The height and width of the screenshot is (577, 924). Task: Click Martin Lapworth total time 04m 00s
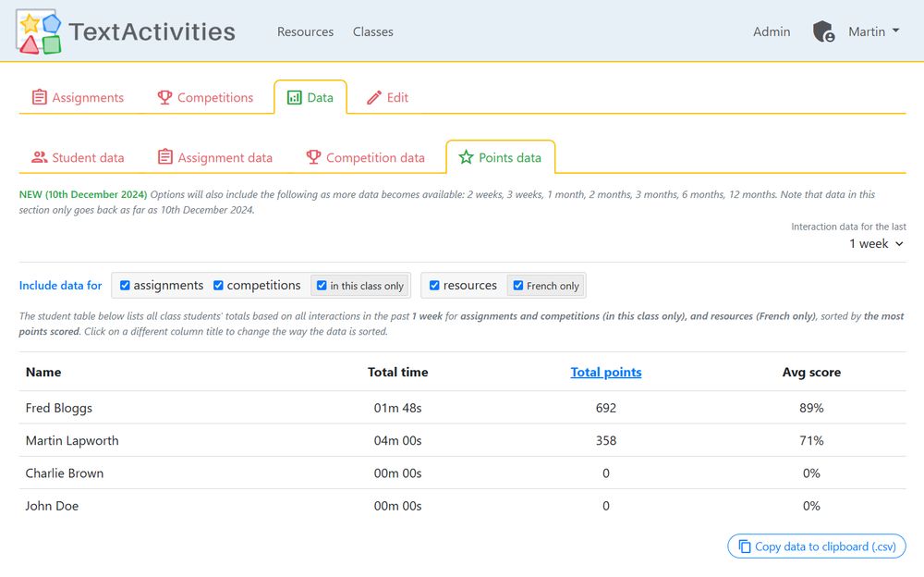pyautogui.click(x=397, y=441)
